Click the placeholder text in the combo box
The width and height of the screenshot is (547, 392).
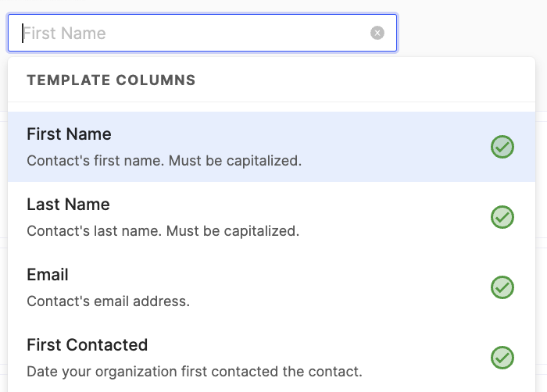64,33
